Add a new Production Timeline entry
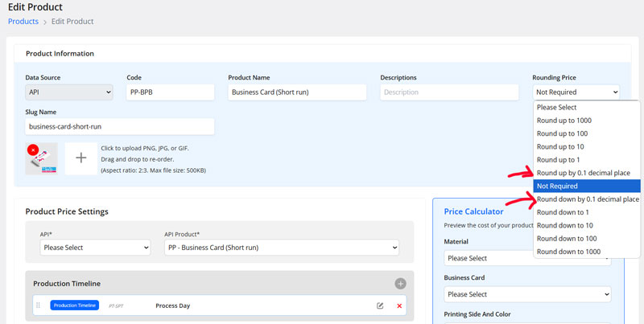This screenshot has width=644, height=324. point(400,284)
